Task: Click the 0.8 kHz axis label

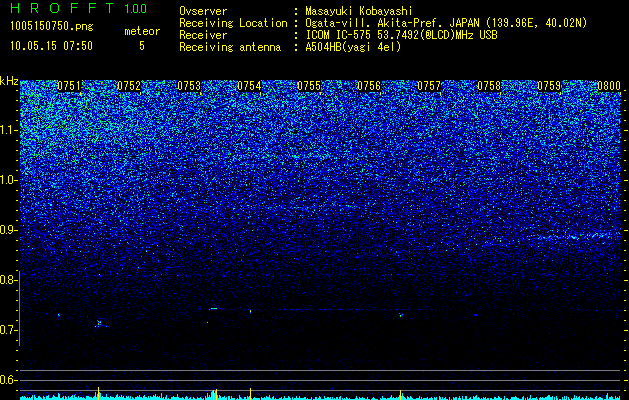Action: tap(7, 280)
